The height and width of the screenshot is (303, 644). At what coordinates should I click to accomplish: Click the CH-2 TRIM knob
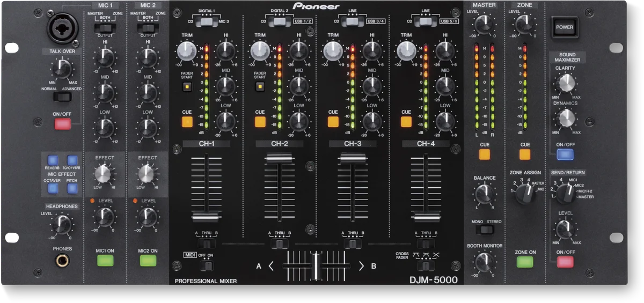pos(259,51)
